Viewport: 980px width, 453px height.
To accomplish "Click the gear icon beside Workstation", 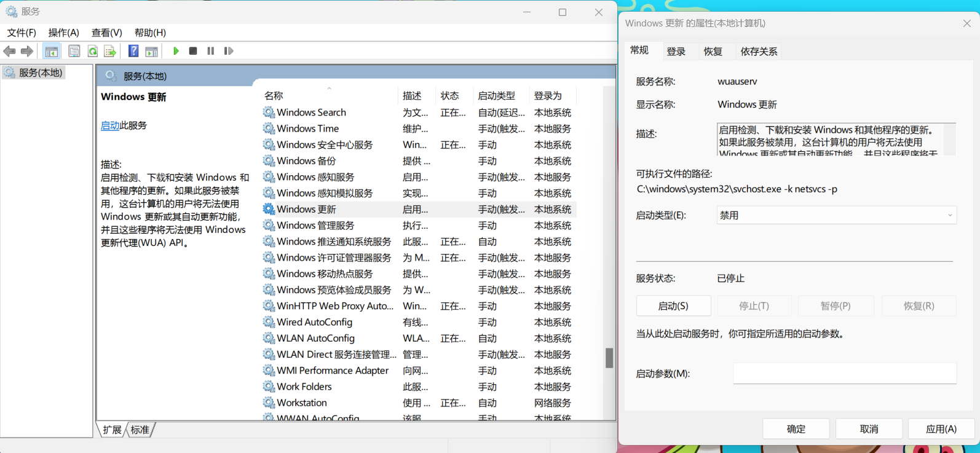I will click(269, 403).
